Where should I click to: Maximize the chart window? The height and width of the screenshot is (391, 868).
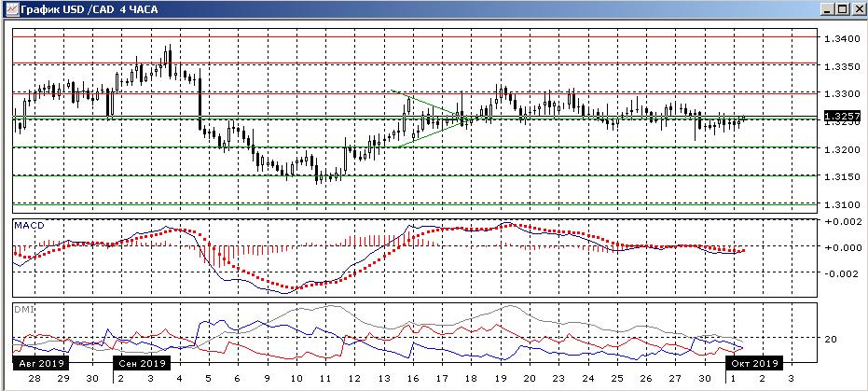[842, 9]
